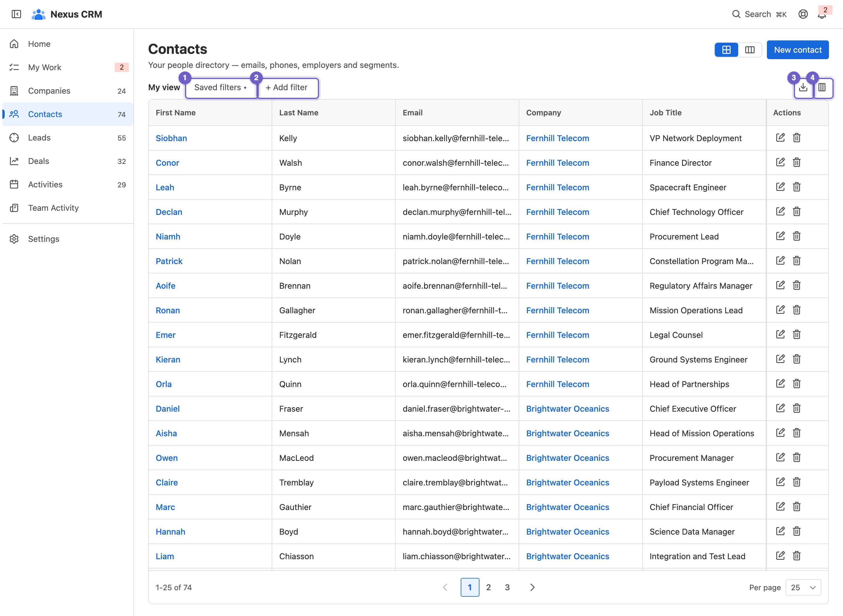
Task: Edit the Hannah Boyd contact
Action: [780, 531]
